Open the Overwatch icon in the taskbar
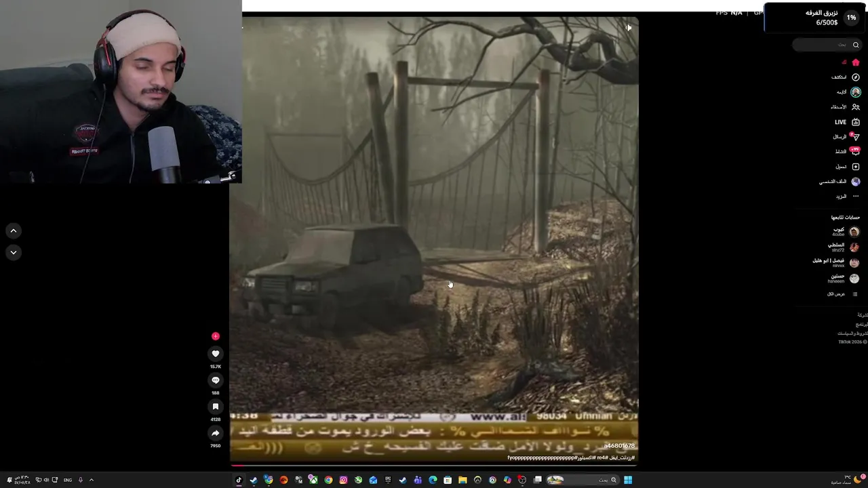 [478, 480]
